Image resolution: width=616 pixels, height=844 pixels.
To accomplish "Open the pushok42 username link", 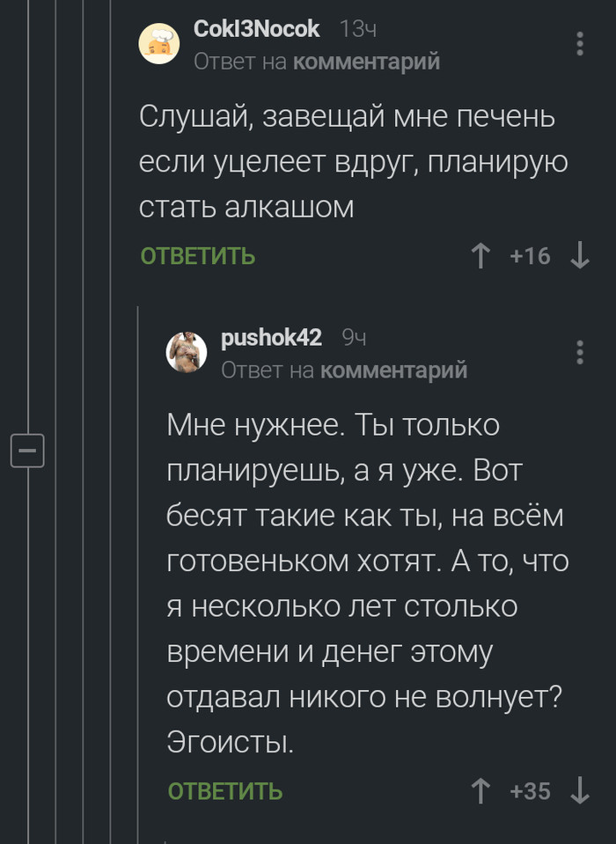I will coord(271,338).
